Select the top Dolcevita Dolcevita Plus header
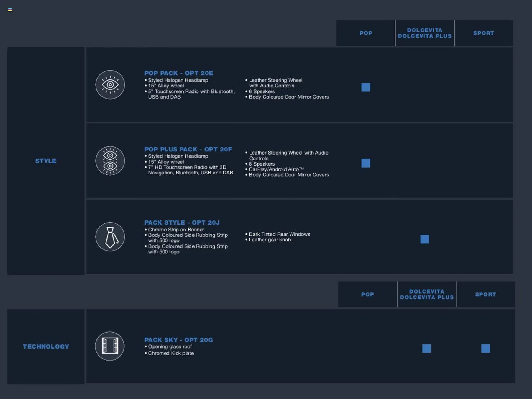532x399 pixels. pos(425,33)
